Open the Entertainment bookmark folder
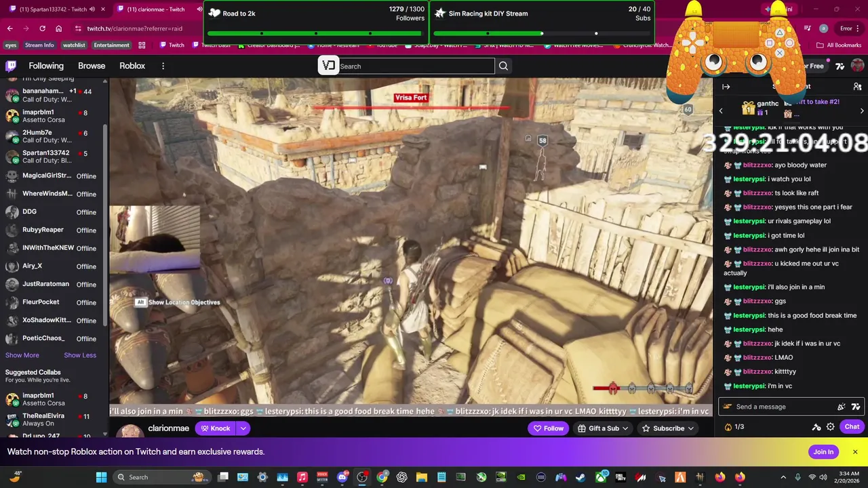This screenshot has height=488, width=868. [111, 45]
